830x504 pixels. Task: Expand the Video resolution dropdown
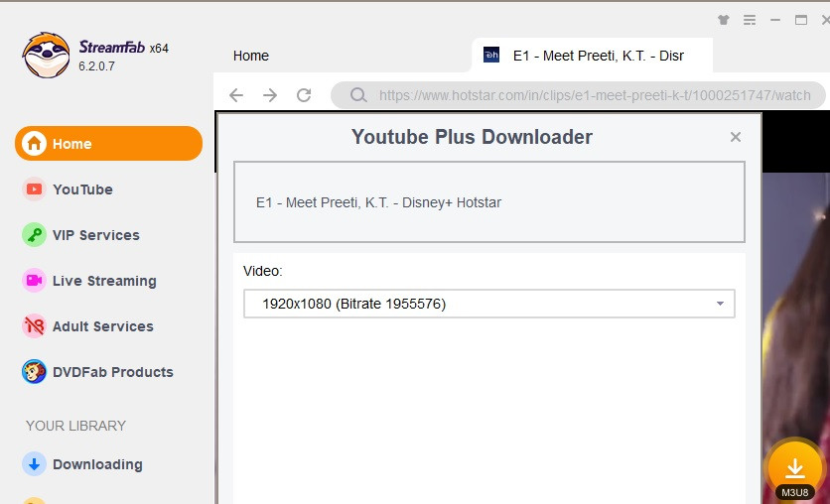[489, 304]
